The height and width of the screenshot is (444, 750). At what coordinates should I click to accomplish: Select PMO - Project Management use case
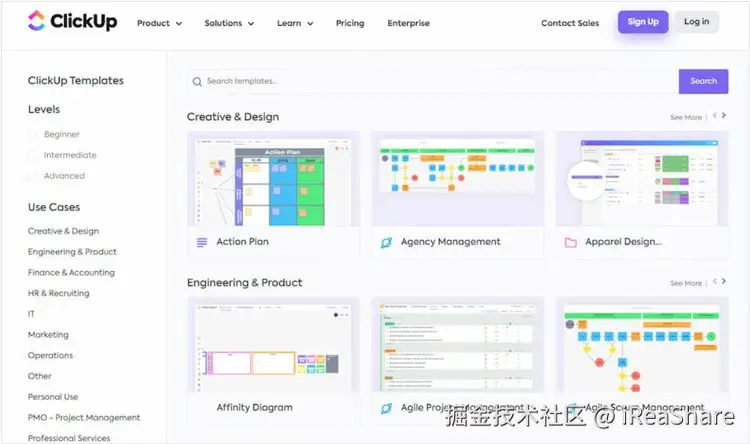[84, 418]
